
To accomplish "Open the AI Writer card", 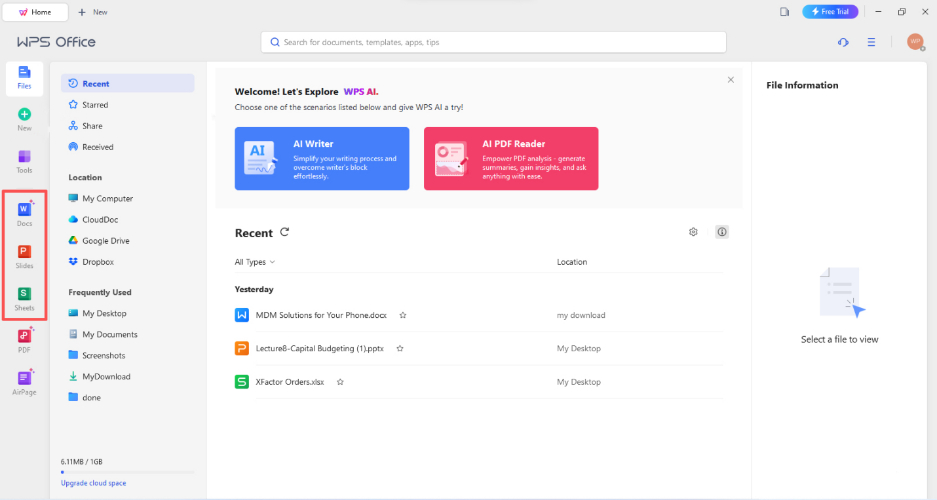I will 322,158.
